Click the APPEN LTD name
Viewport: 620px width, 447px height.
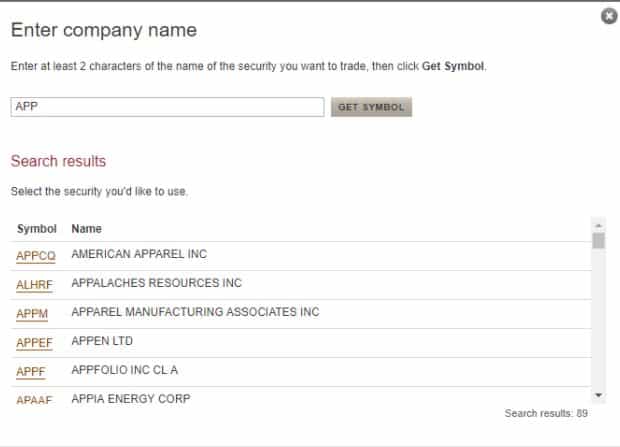[x=102, y=341]
